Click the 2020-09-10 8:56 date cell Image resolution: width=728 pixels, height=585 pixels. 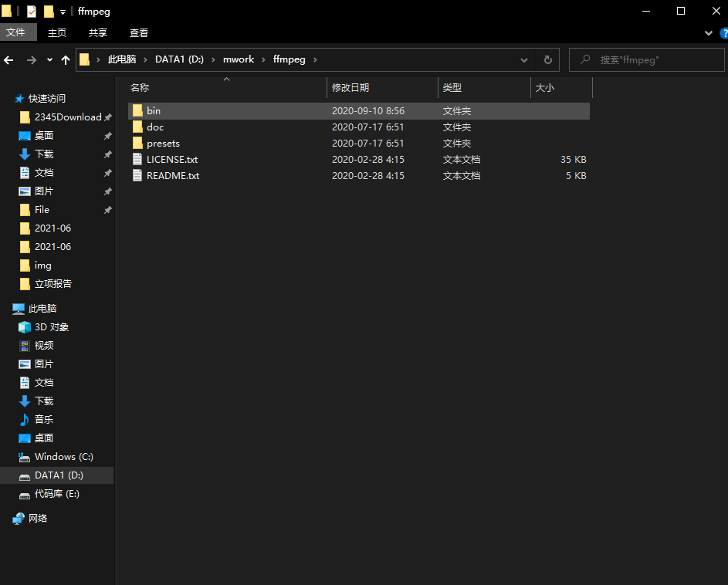(368, 110)
